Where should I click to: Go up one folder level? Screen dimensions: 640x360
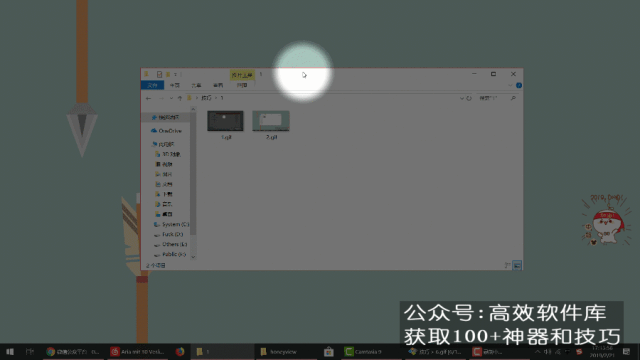(x=180, y=98)
